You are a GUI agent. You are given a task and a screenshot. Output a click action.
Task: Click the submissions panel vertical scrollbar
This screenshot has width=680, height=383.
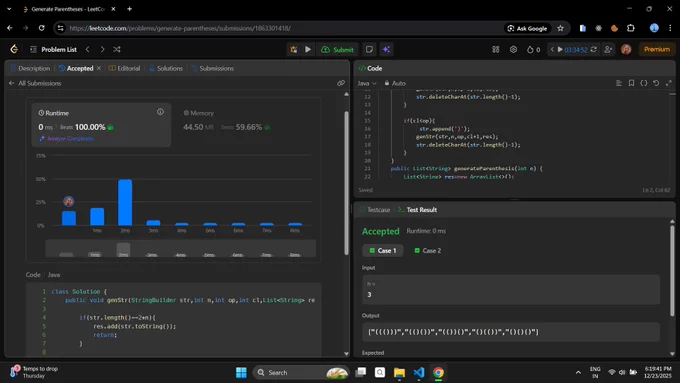(x=346, y=182)
